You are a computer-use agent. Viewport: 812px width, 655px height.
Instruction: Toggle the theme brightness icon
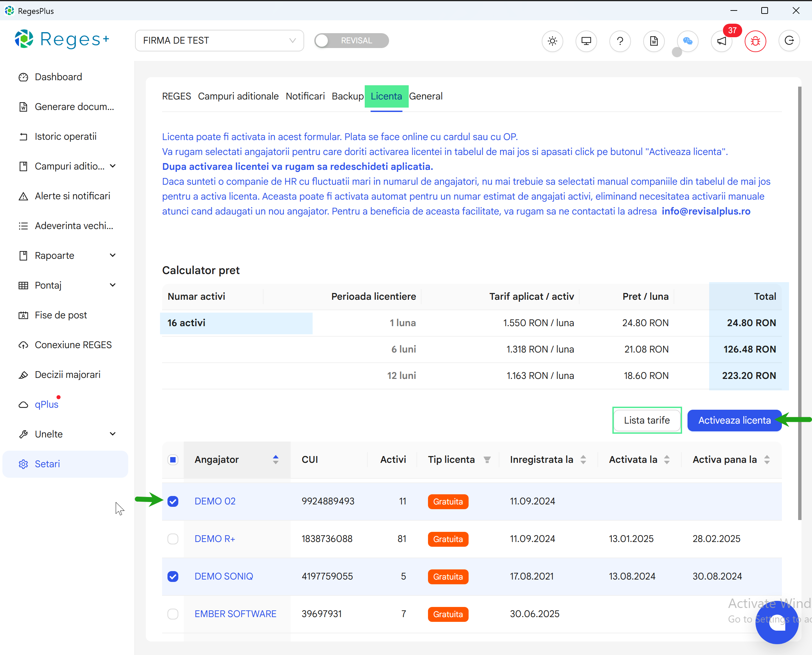coord(552,41)
